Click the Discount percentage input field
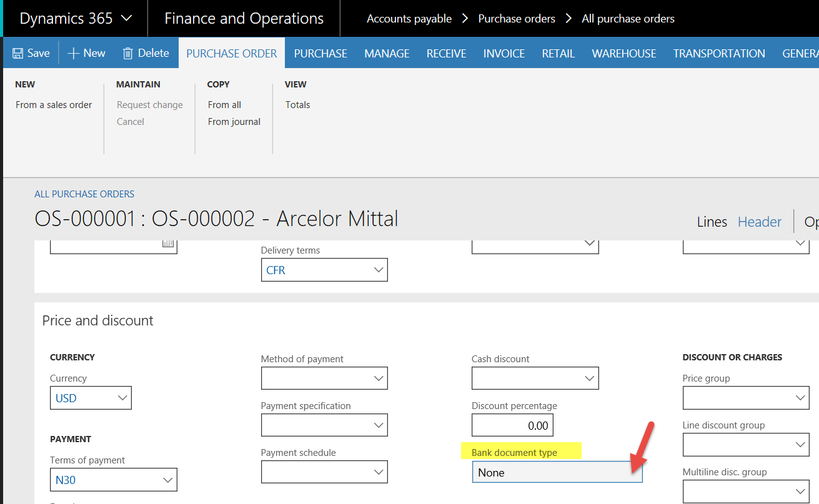819x504 pixels. 512,425
